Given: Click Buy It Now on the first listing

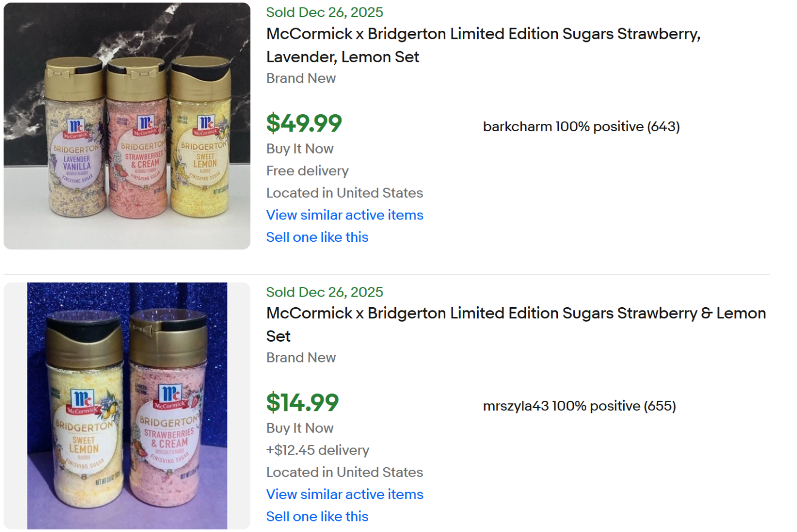Looking at the screenshot, I should coord(300,149).
